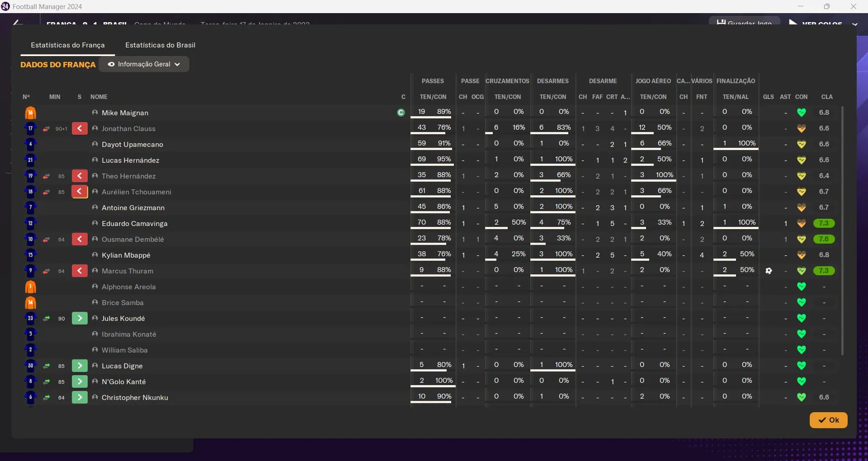Click Mike Maignan's goalkeeper shirt icon
868x461 pixels.
pyautogui.click(x=30, y=113)
